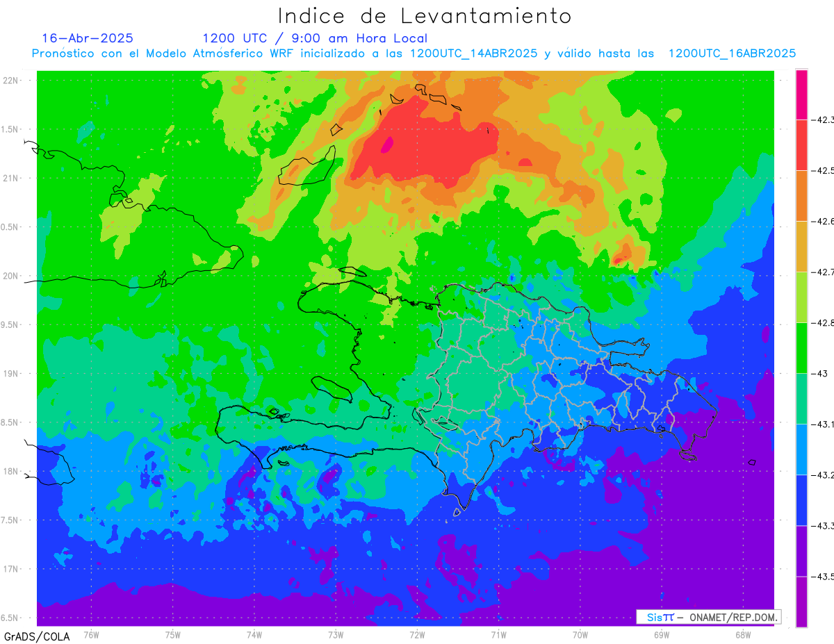Click the '-42.8' colorbar value
This screenshot has width=834, height=644.
823,323
